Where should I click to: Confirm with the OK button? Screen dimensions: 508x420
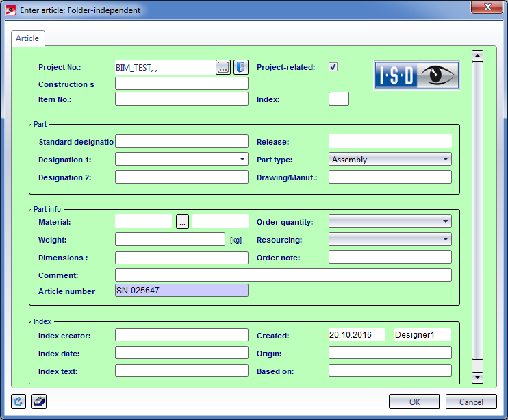[x=415, y=402]
